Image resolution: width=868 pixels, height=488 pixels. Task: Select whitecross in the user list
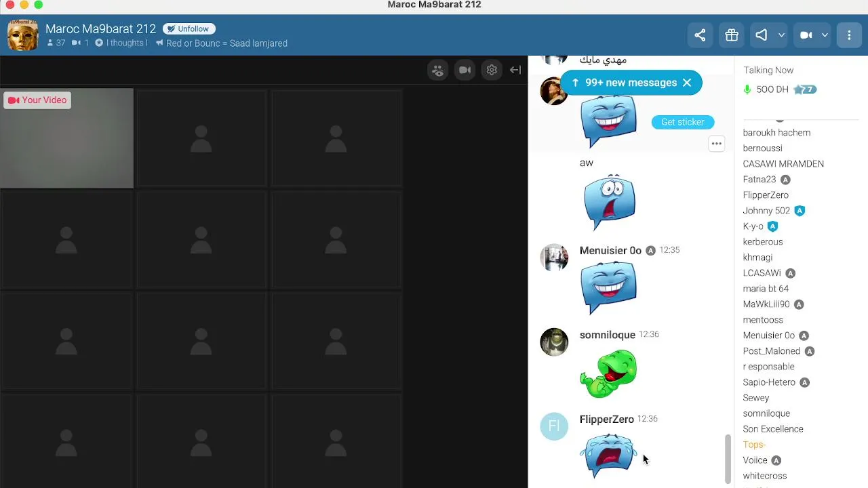tap(764, 476)
